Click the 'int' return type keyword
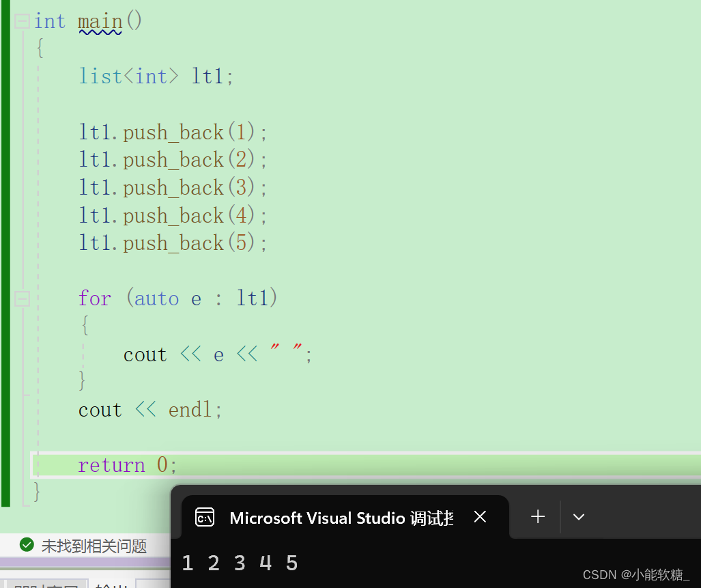 click(50, 21)
